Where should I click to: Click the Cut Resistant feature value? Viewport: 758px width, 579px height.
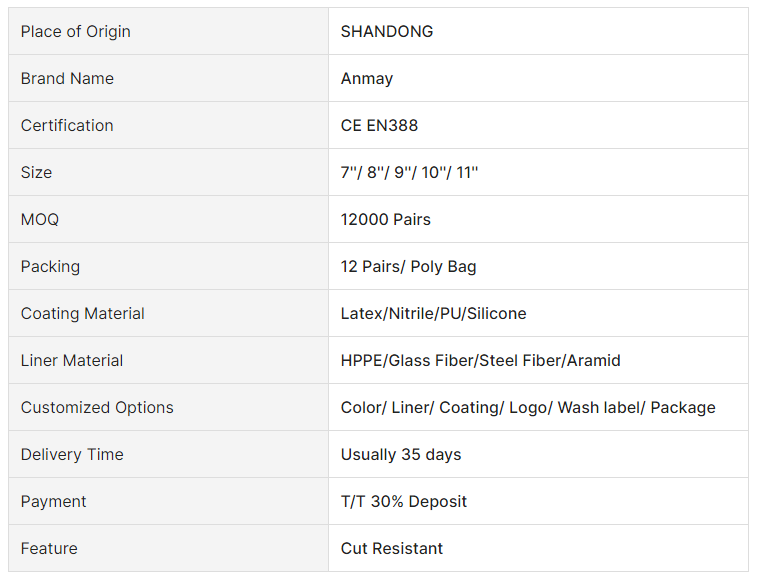click(392, 549)
